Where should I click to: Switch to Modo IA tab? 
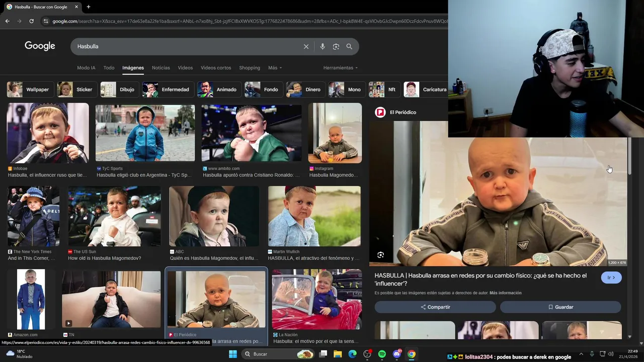86,68
